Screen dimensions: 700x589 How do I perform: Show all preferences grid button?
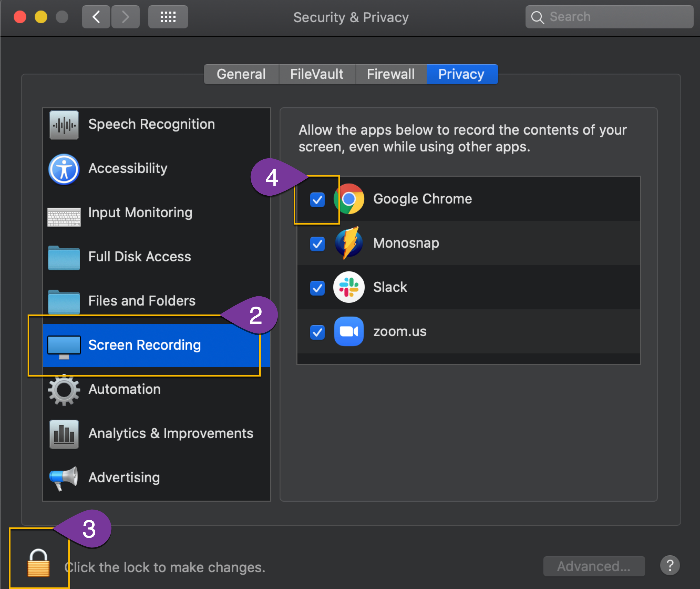168,17
